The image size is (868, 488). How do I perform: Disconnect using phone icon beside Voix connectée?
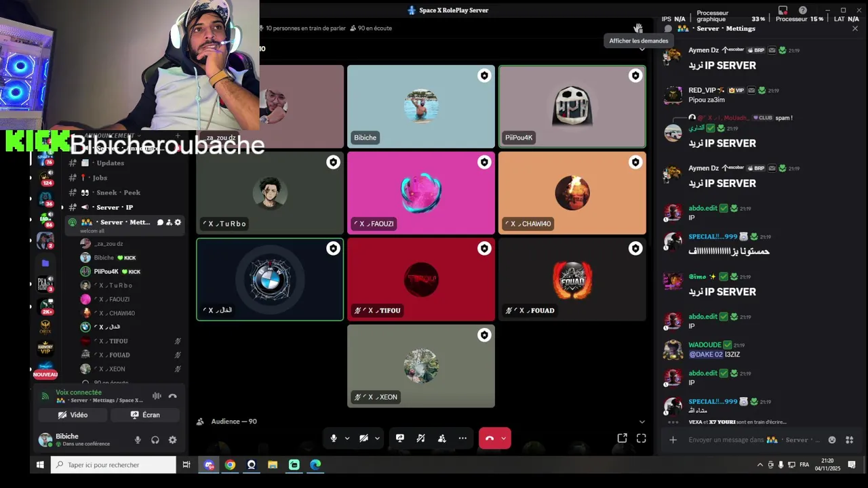click(173, 396)
